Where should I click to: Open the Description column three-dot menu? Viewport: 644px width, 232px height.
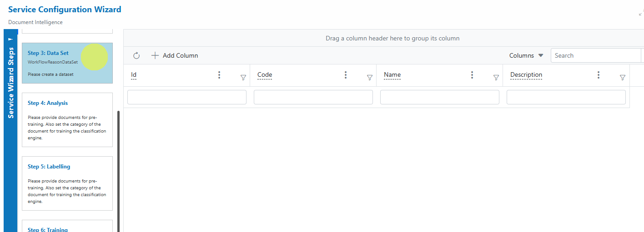pos(599,75)
